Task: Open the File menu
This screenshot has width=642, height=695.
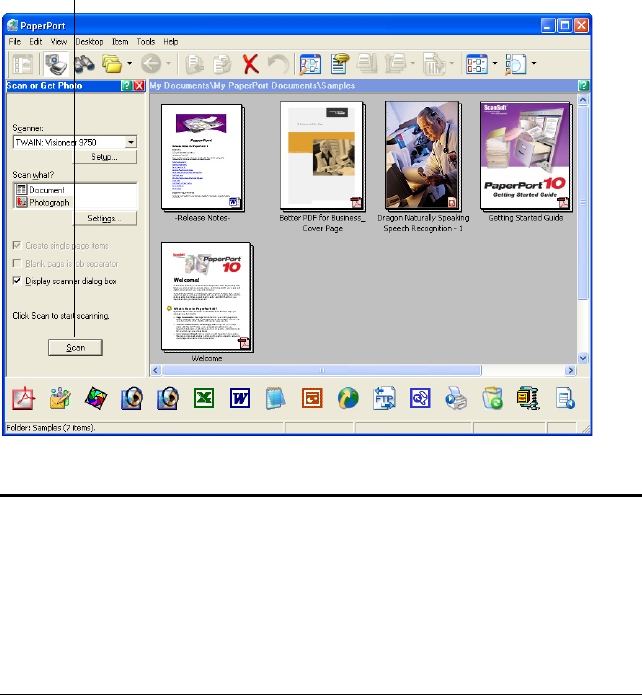Action: tap(15, 42)
